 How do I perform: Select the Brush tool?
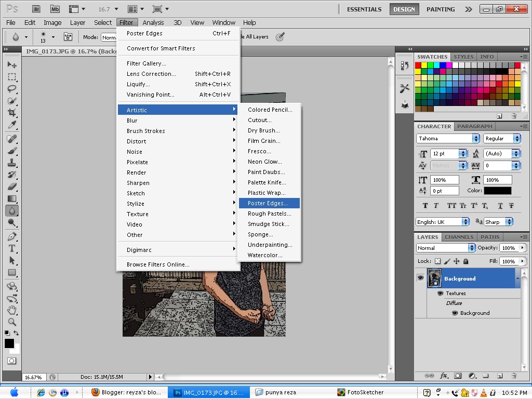(12, 151)
